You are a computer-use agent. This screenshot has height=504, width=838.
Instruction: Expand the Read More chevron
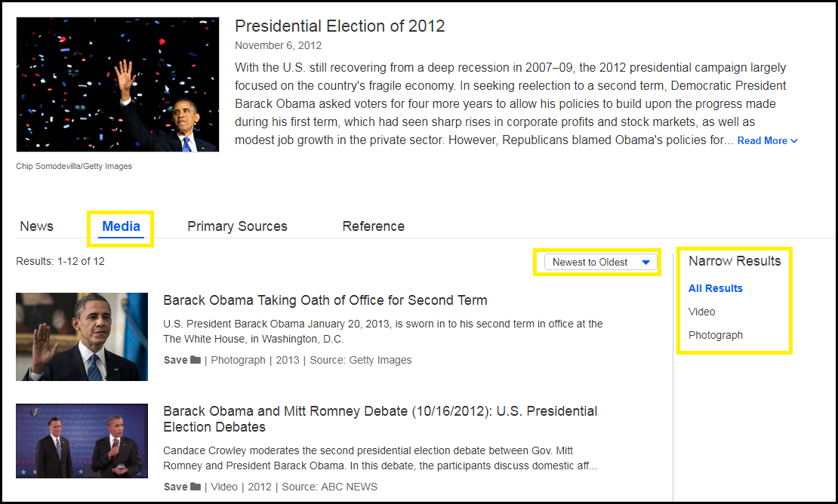793,141
